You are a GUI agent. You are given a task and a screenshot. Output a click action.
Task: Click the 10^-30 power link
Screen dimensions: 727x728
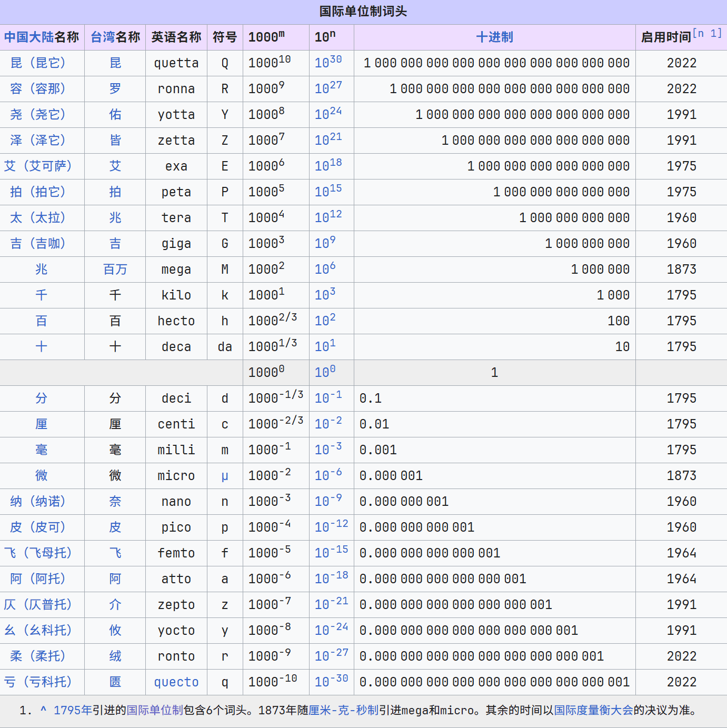(332, 681)
